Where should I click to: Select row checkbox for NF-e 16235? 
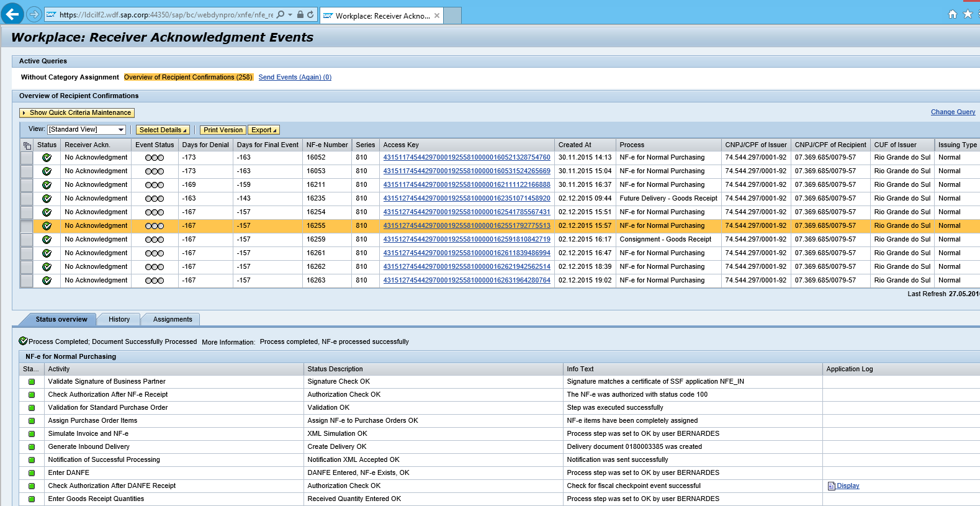click(27, 199)
